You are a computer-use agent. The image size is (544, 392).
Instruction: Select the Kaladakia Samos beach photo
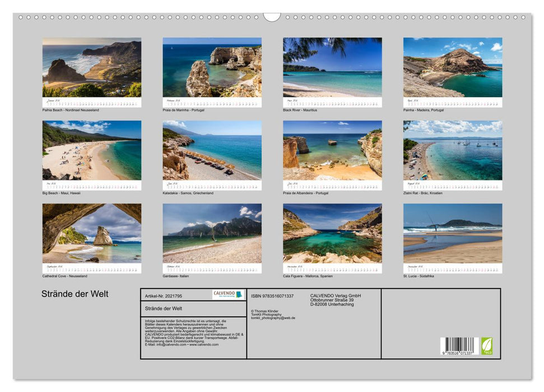point(212,151)
